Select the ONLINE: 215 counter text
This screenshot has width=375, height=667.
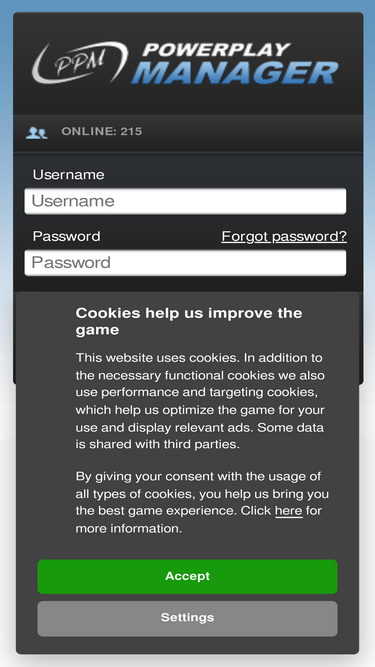pos(102,131)
